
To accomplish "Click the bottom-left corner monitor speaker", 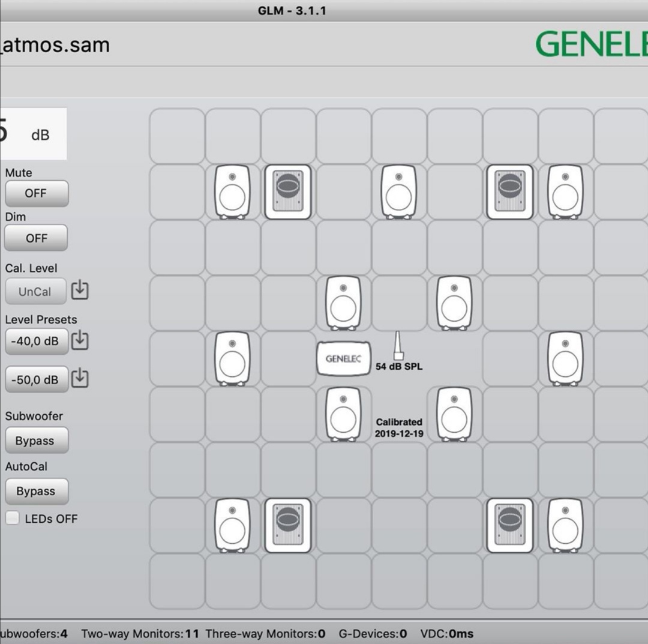I will click(x=232, y=525).
